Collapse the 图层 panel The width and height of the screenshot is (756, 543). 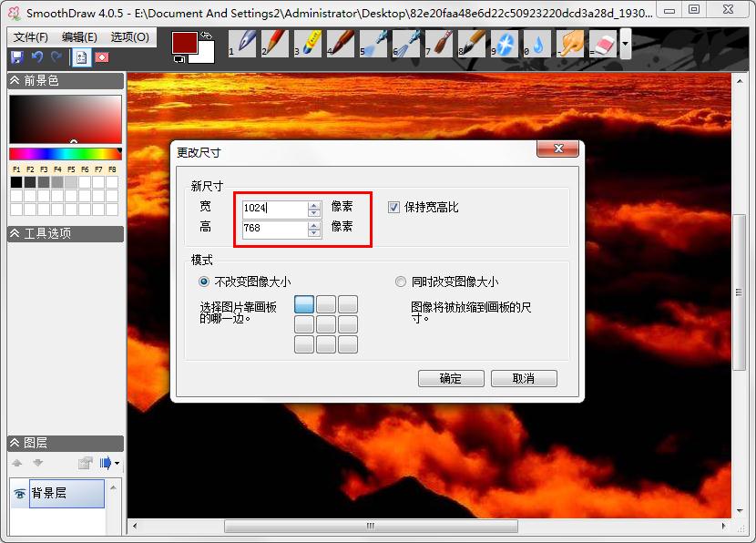point(13,443)
